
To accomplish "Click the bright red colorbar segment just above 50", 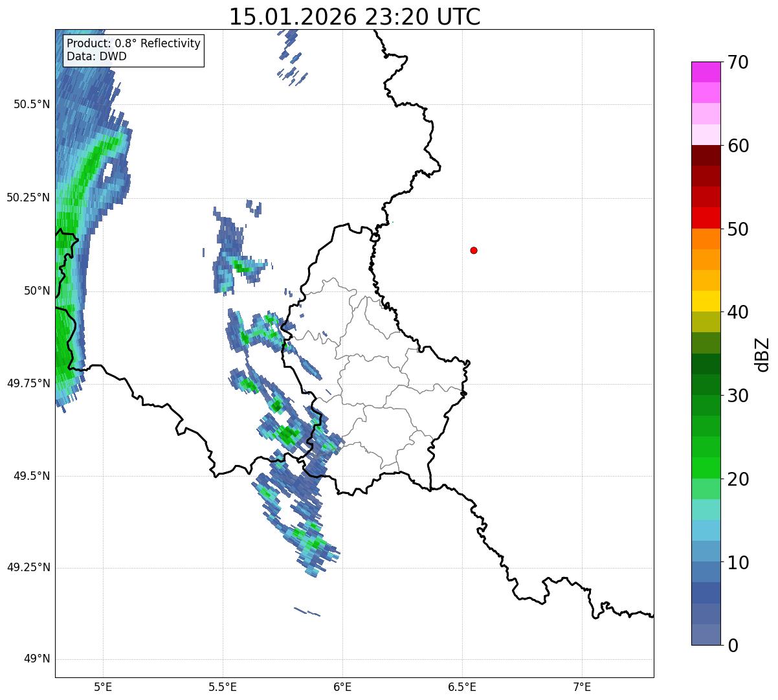I will point(706,218).
